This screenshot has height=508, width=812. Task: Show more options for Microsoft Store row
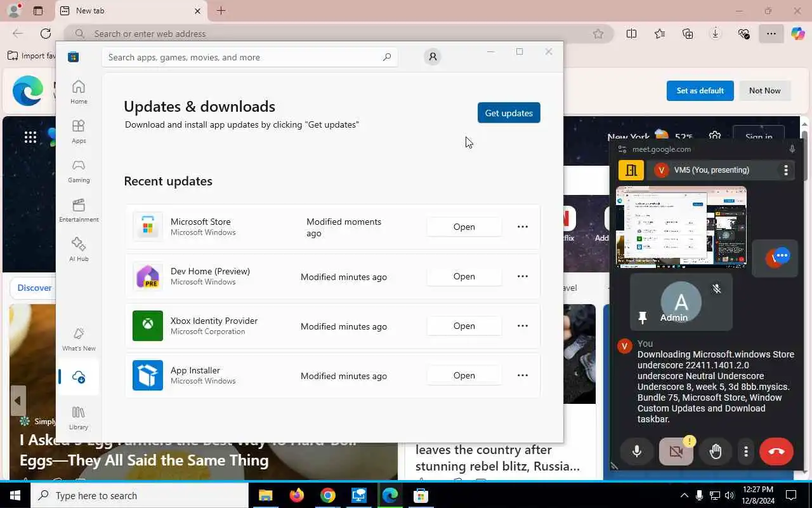click(x=523, y=227)
